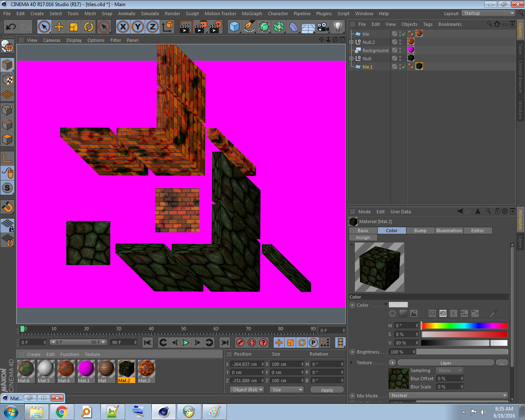Screen dimensions: 525x420
Task: Click the Layer texture button
Action: (x=446, y=363)
